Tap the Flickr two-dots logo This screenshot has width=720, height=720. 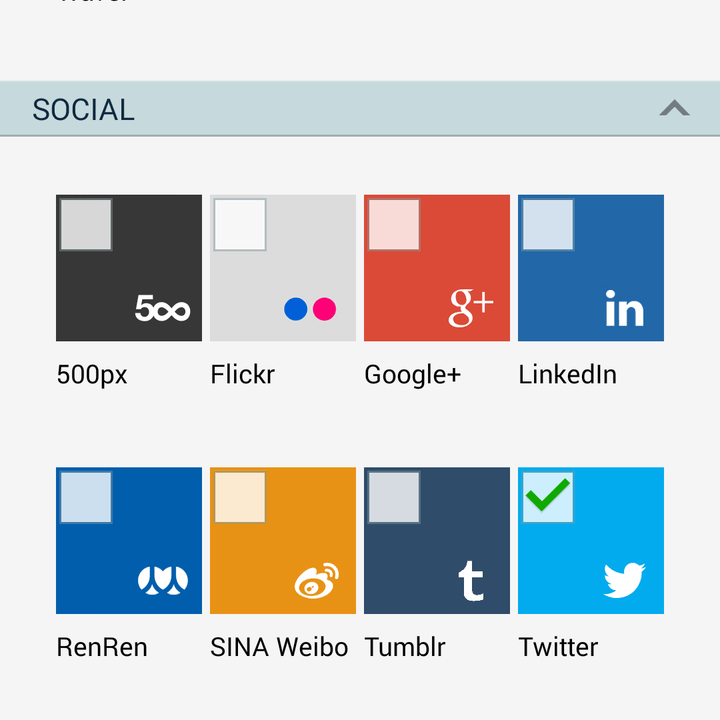(x=310, y=309)
